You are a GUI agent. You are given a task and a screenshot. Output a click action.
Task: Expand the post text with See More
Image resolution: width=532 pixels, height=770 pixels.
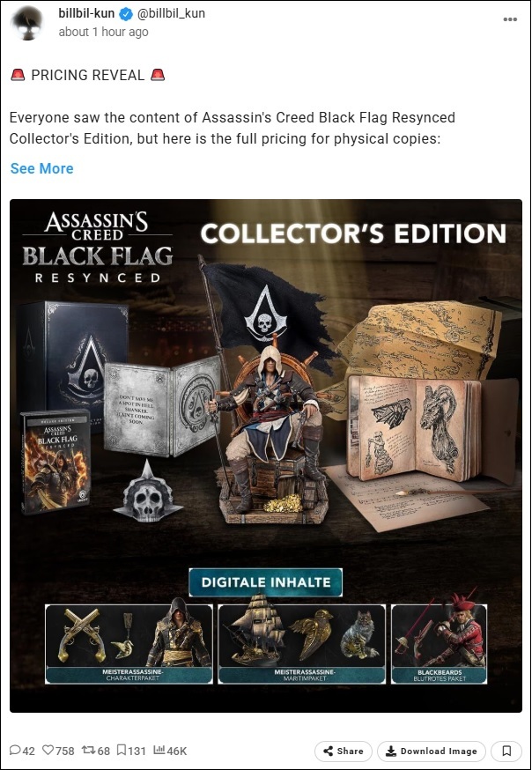41,168
